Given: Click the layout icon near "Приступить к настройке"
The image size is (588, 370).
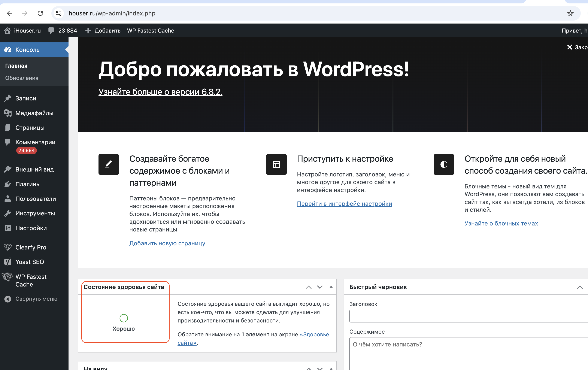Looking at the screenshot, I should click(276, 164).
